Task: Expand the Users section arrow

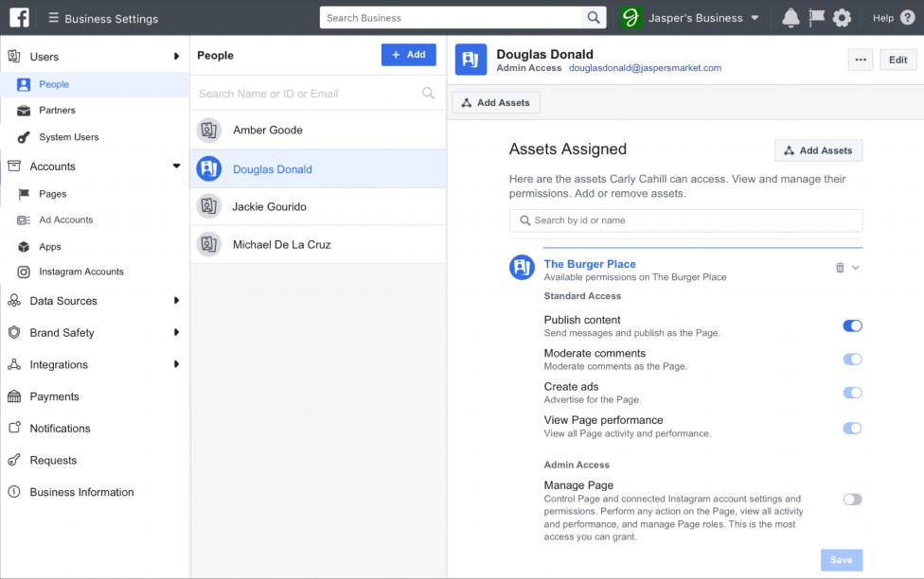Action: click(x=176, y=56)
